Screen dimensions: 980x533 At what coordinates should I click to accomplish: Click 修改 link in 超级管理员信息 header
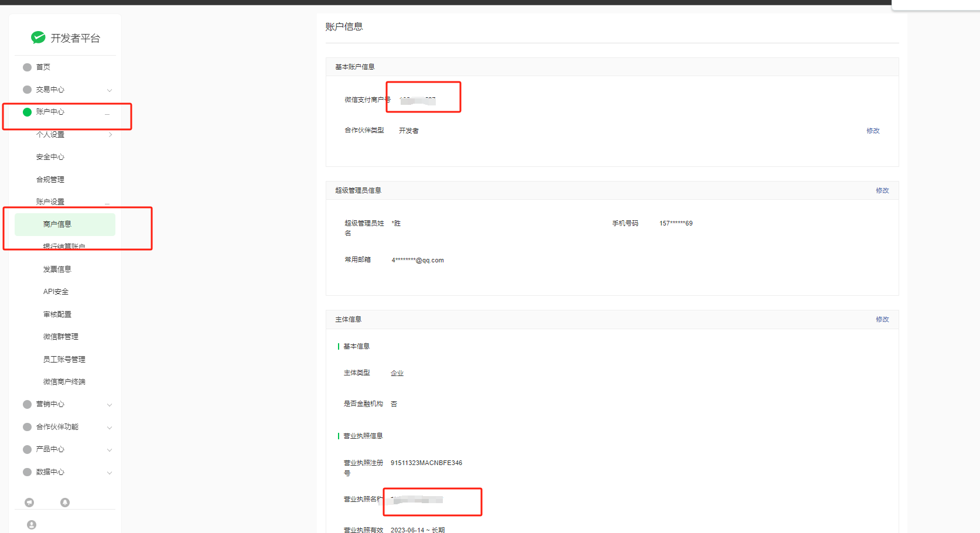tap(883, 190)
